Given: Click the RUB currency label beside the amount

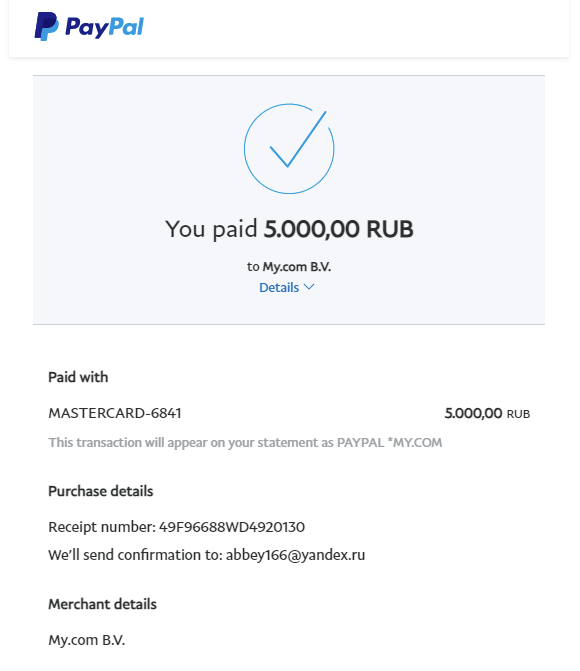Looking at the screenshot, I should 518,414.
